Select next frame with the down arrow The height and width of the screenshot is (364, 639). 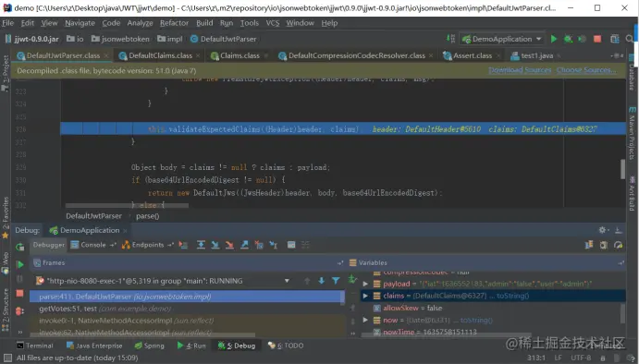(x=321, y=281)
